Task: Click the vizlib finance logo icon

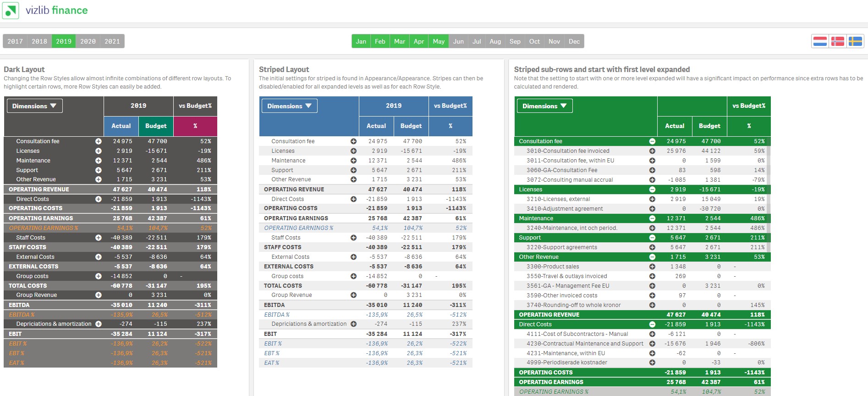Action: [11, 10]
